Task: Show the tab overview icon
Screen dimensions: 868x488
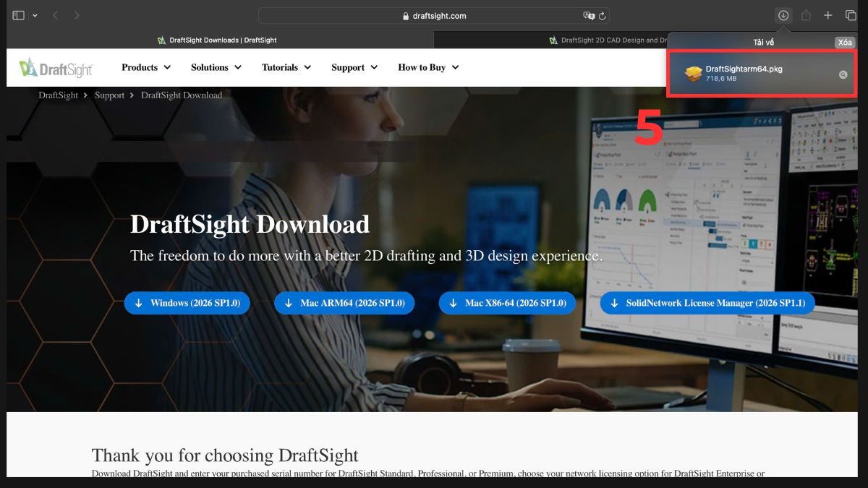Action: pyautogui.click(x=851, y=15)
